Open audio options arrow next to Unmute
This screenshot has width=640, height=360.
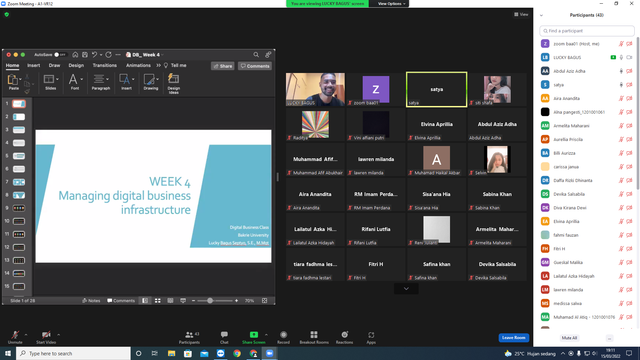point(26,335)
